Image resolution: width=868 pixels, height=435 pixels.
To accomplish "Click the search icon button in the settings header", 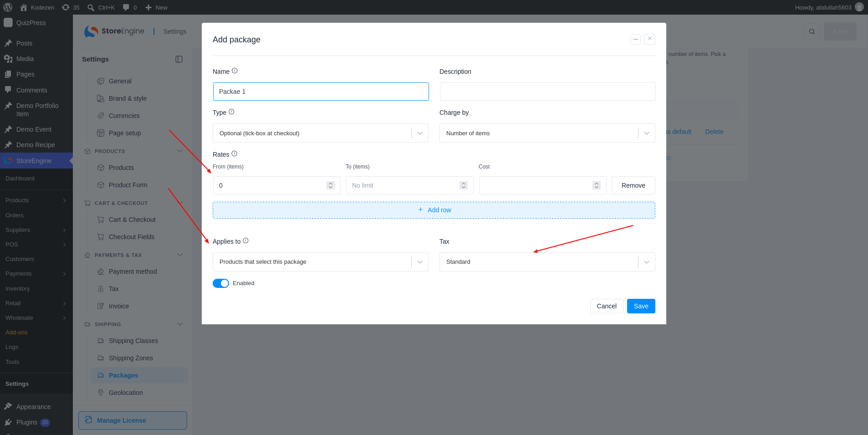I will click(812, 31).
